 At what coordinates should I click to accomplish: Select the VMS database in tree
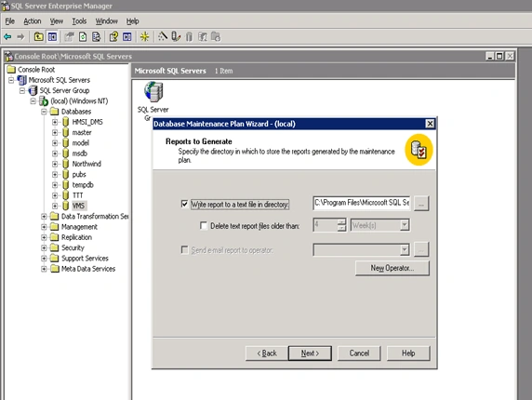tap(79, 206)
